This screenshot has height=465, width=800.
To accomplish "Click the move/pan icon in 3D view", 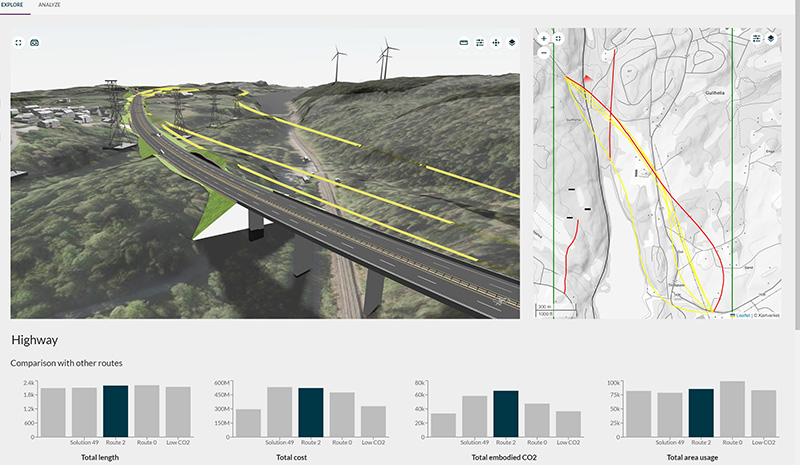I will click(496, 43).
